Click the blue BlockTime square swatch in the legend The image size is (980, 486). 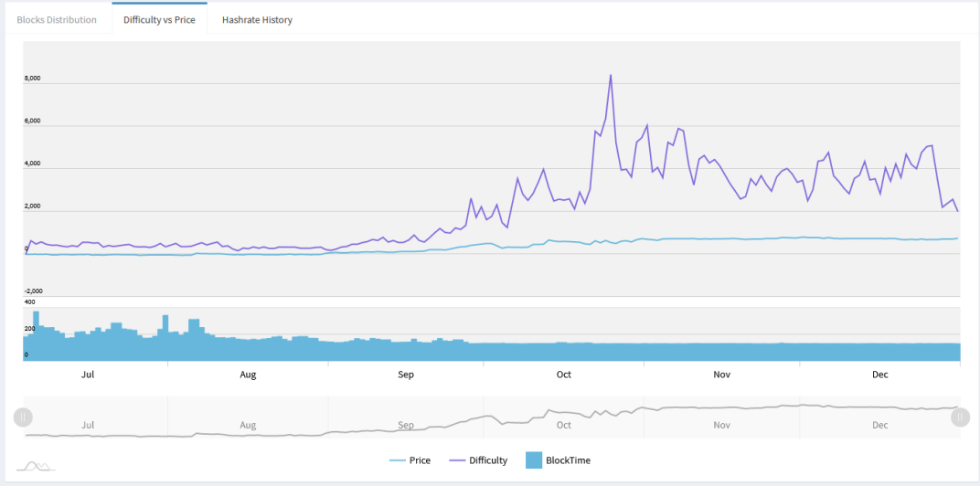pos(534,460)
